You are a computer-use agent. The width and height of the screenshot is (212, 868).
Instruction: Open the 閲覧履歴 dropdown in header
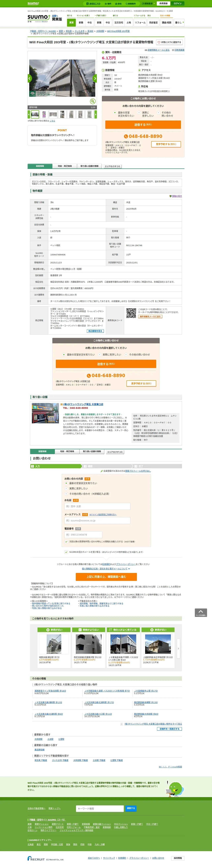point(148,3)
